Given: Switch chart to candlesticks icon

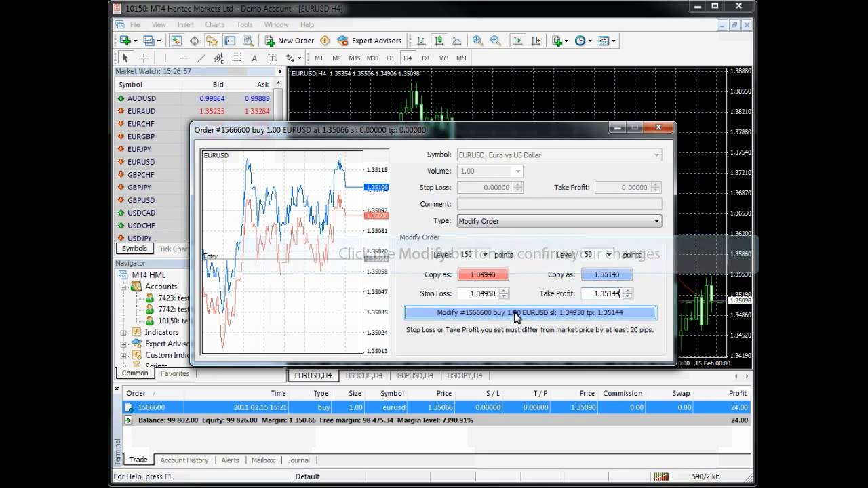Looking at the screenshot, I should coord(439,41).
